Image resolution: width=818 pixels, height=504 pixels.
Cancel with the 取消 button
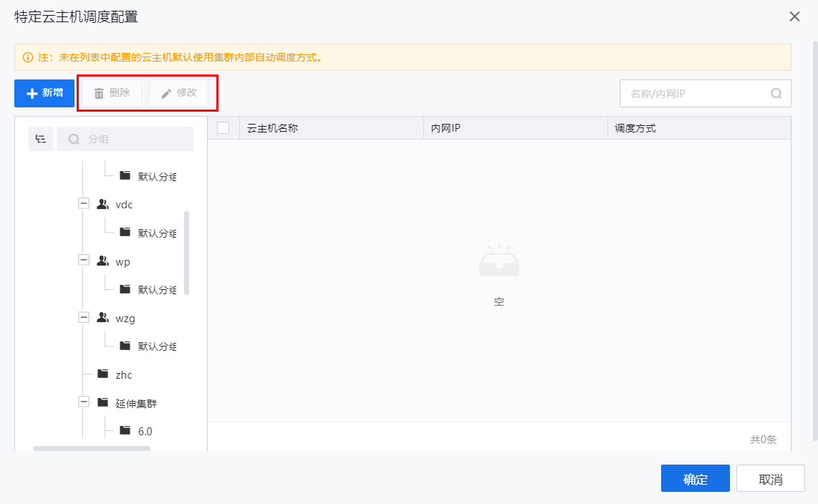771,478
